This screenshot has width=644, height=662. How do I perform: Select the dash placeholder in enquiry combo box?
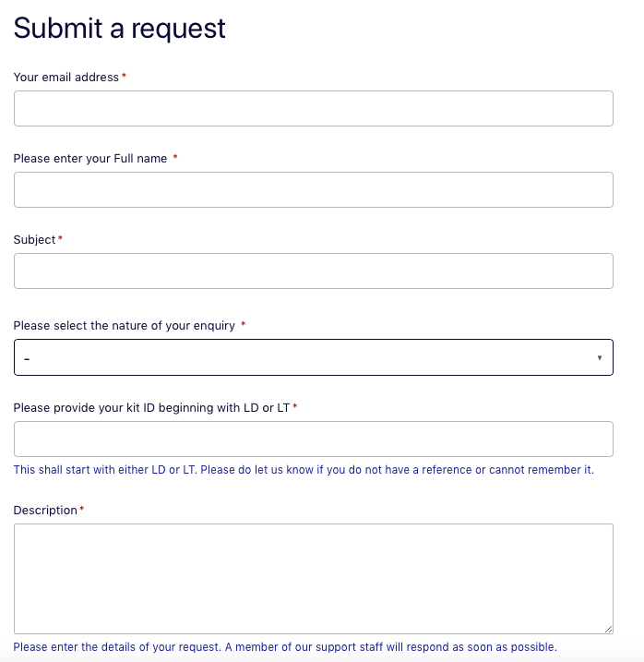pos(27,359)
